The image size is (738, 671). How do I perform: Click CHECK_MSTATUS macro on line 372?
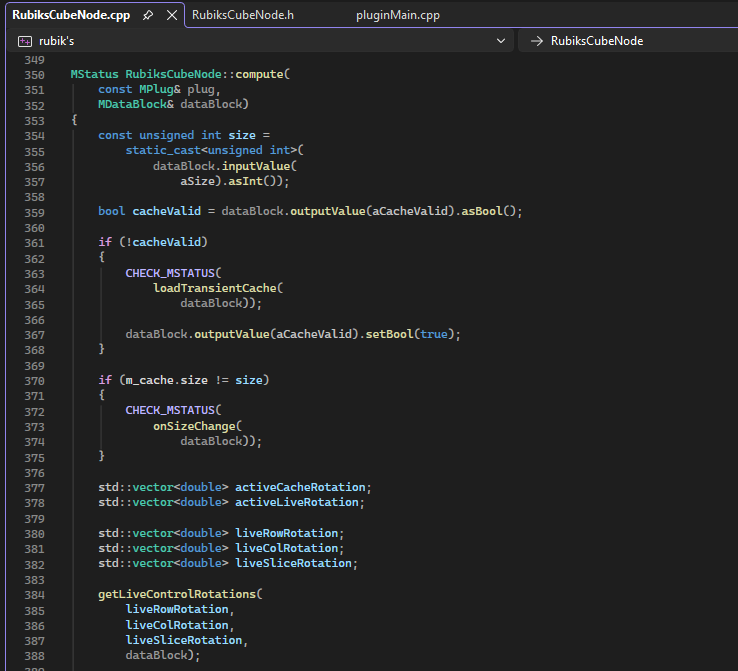(x=170, y=410)
